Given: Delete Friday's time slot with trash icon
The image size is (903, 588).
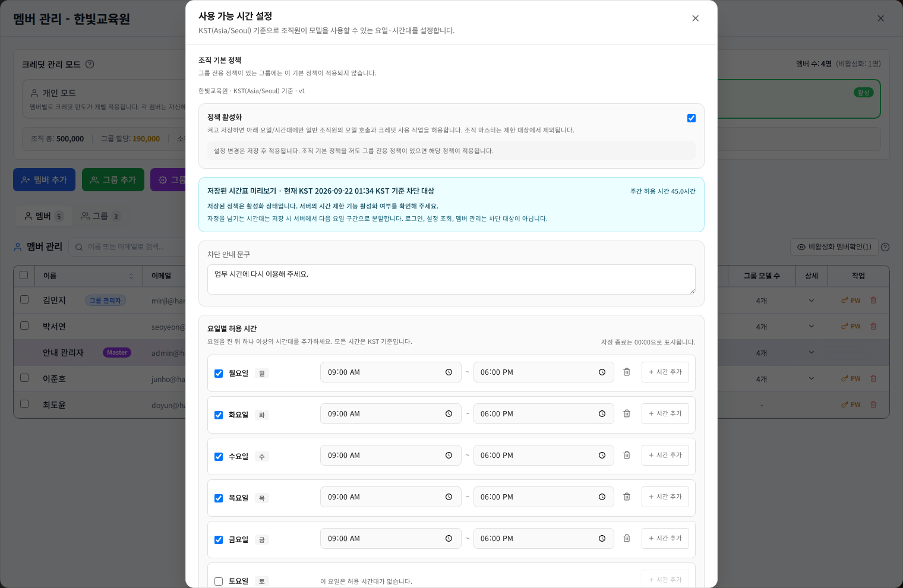Looking at the screenshot, I should pyautogui.click(x=626, y=538).
